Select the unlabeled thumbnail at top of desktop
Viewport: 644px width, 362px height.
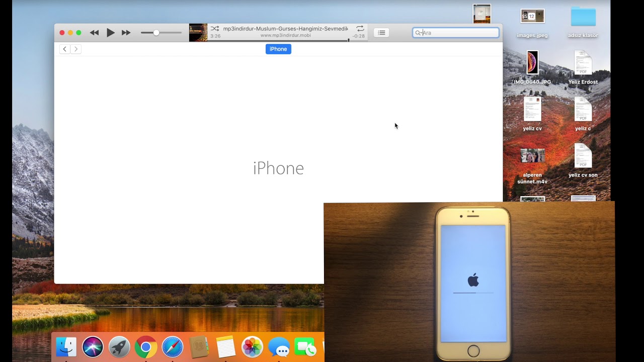[482, 14]
